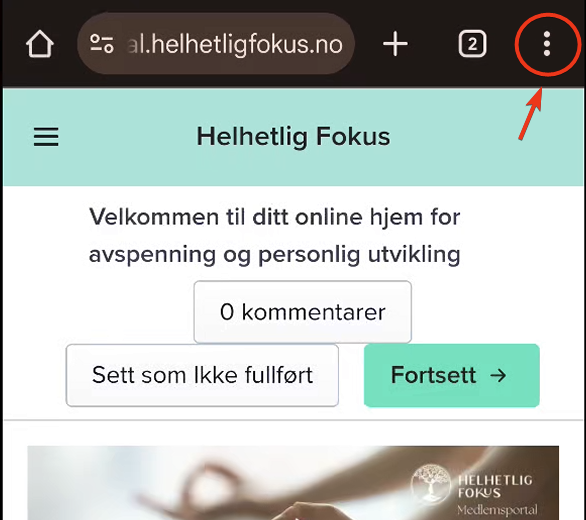586x520 pixels.
Task: Click the red arrow annotation
Action: pos(530,114)
